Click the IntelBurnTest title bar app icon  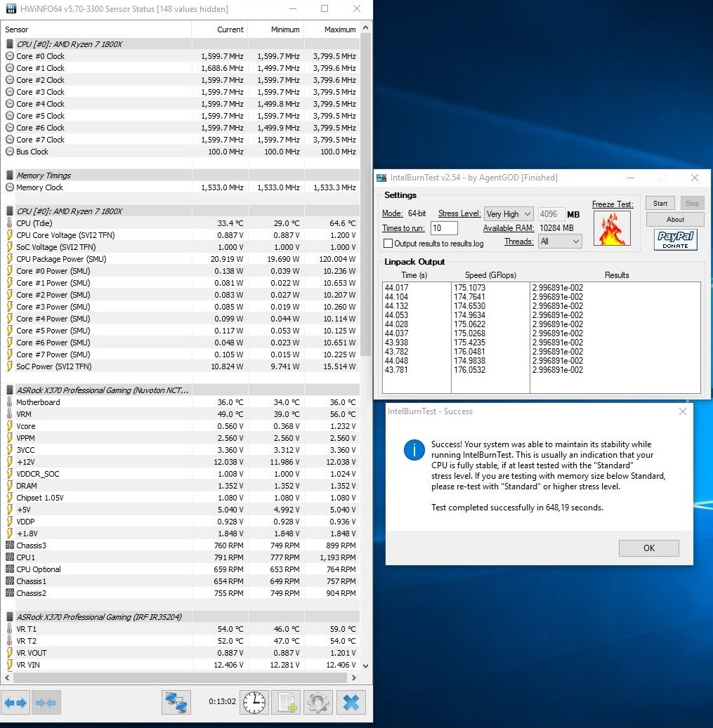[x=381, y=178]
